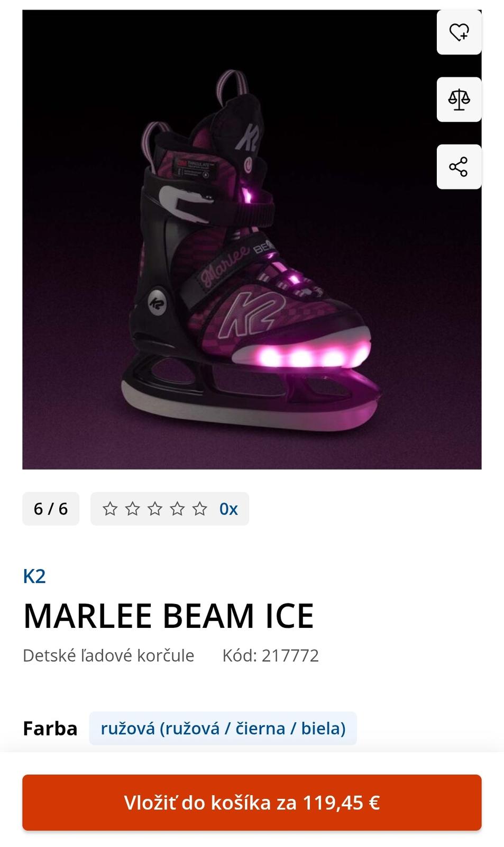Screen dimensions: 504x847
Task: Share this product using the share icon
Action: tap(459, 167)
